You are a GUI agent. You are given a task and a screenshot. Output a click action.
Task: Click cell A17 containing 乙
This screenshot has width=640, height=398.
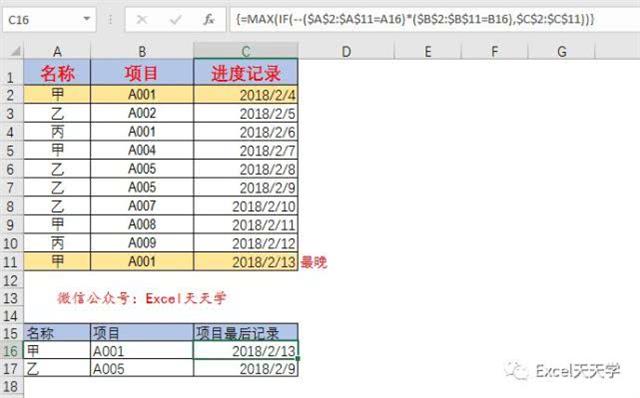tap(57, 368)
